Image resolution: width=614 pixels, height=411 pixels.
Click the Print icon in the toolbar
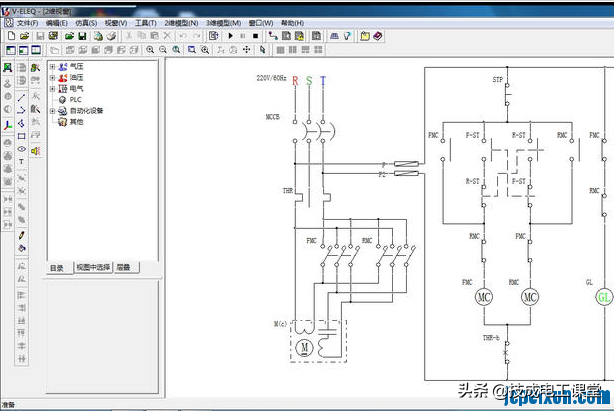[x=112, y=36]
